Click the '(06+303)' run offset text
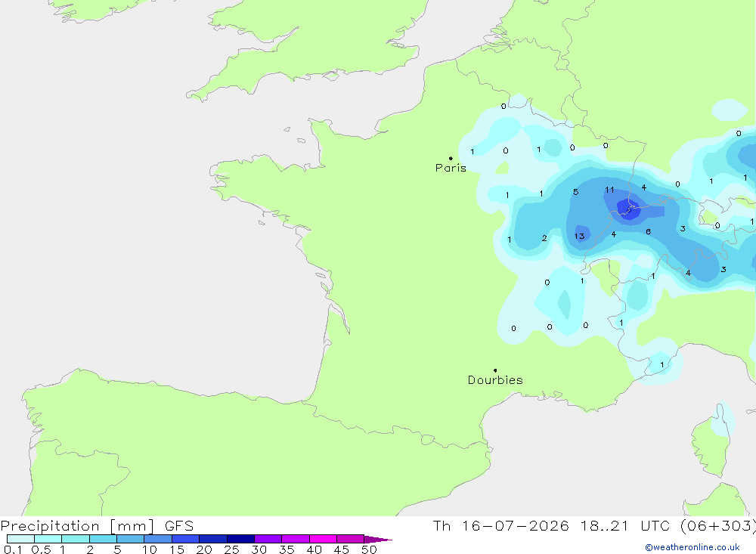This screenshot has height=554, width=756. point(718,526)
